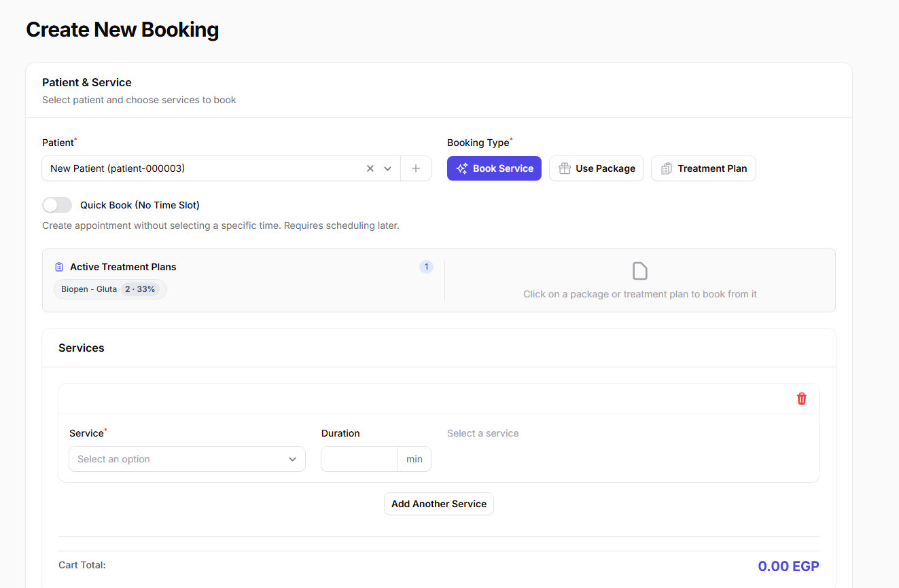Open the Service select an option dropdown
899x588 pixels.
pos(187,459)
